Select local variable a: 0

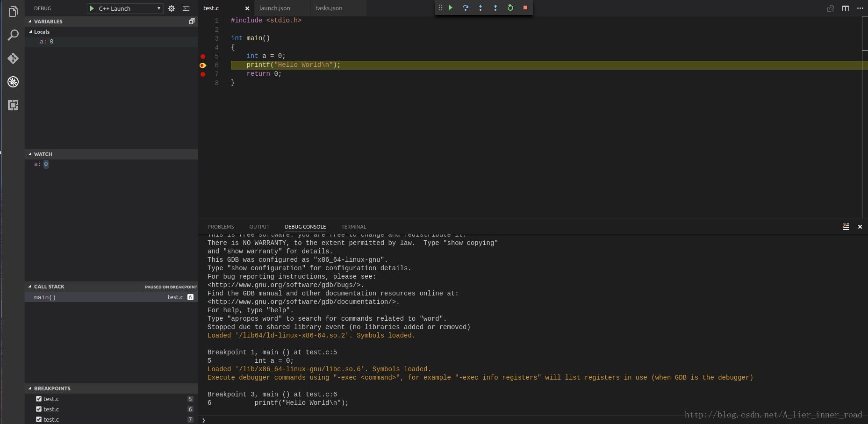[112, 42]
